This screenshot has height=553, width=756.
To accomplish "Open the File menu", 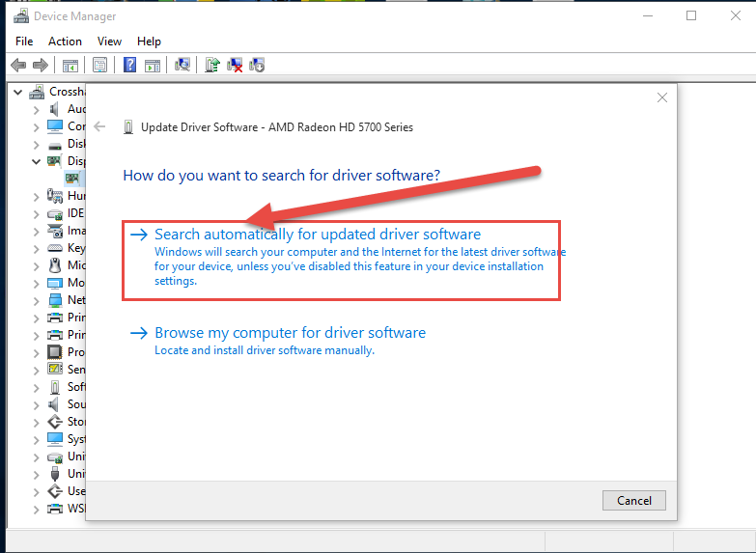I will pos(24,41).
